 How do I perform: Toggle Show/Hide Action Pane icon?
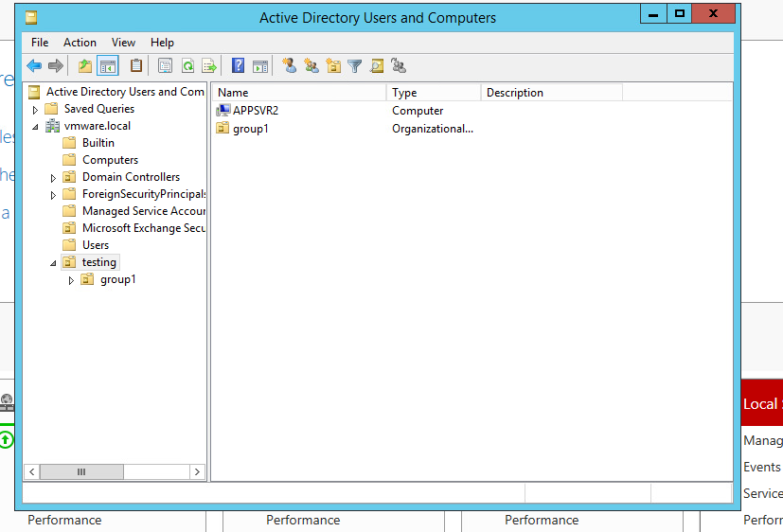click(260, 66)
